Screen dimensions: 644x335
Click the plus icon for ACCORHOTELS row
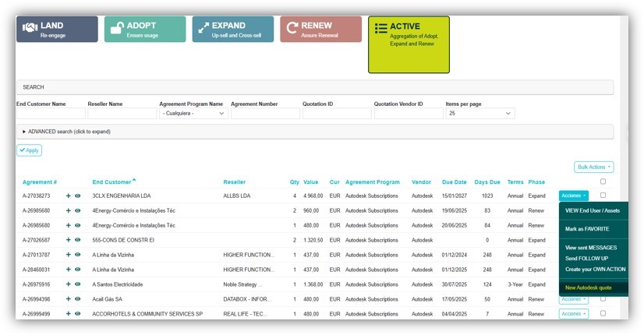pyautogui.click(x=69, y=314)
